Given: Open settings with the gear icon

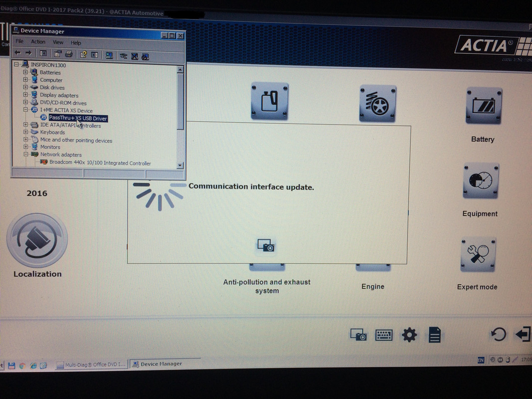Looking at the screenshot, I should coord(409,335).
